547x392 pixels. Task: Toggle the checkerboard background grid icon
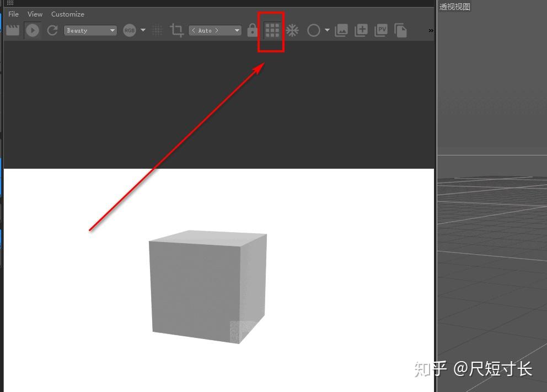[x=271, y=30]
